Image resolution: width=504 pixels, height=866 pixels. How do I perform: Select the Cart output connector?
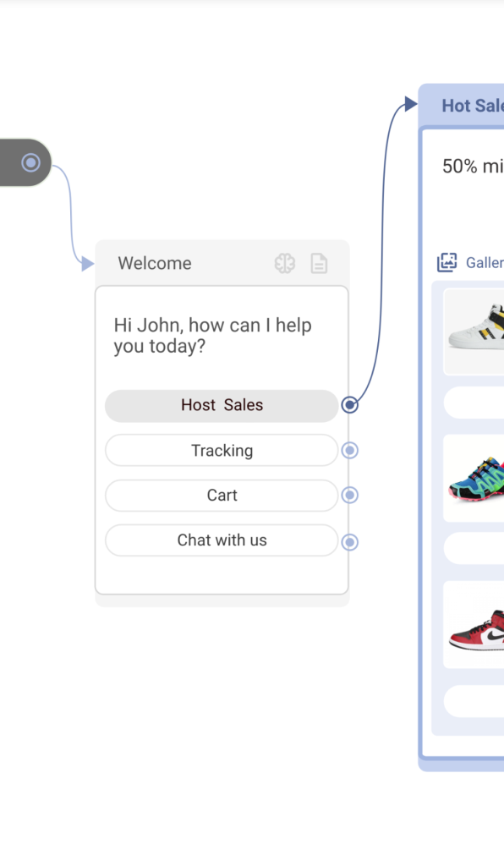[x=349, y=495]
